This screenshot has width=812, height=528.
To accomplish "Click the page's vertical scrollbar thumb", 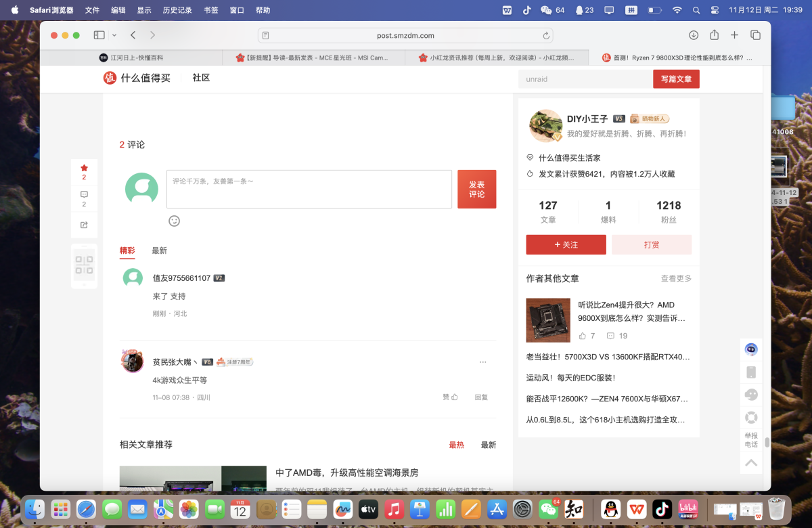I will point(767,443).
